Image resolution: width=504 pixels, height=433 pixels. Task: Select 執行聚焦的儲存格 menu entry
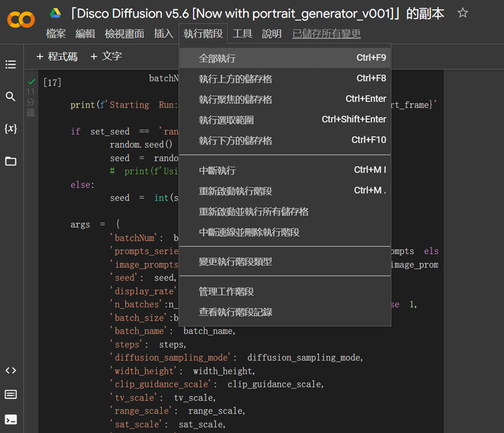tap(285, 99)
